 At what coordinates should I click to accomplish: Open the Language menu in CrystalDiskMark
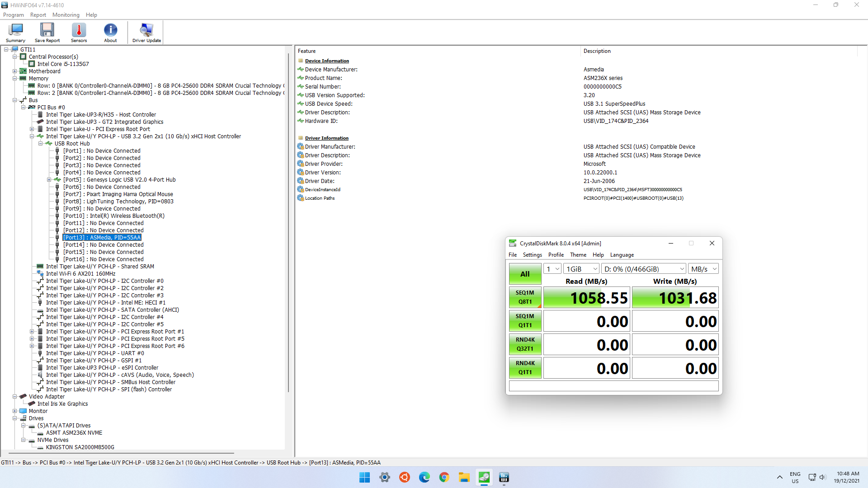click(x=622, y=255)
